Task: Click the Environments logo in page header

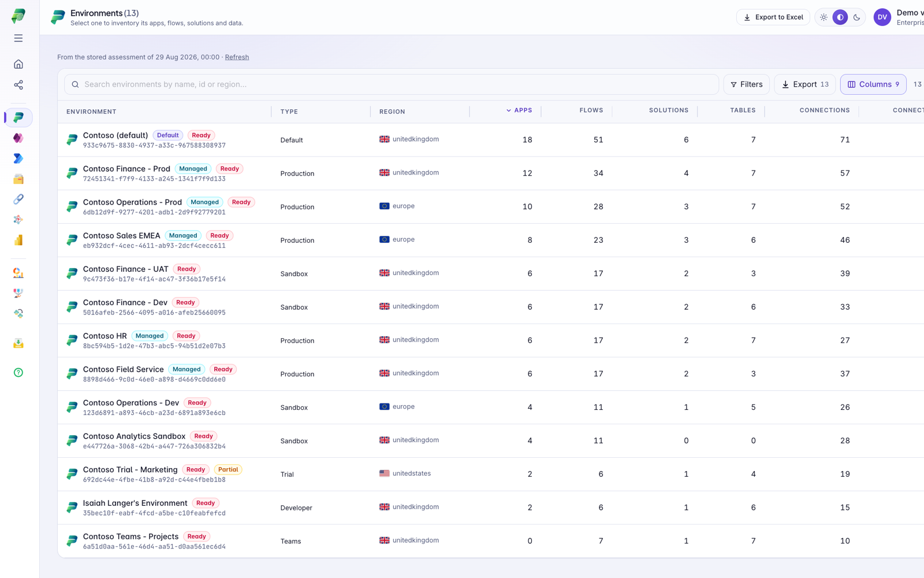Action: pyautogui.click(x=58, y=17)
